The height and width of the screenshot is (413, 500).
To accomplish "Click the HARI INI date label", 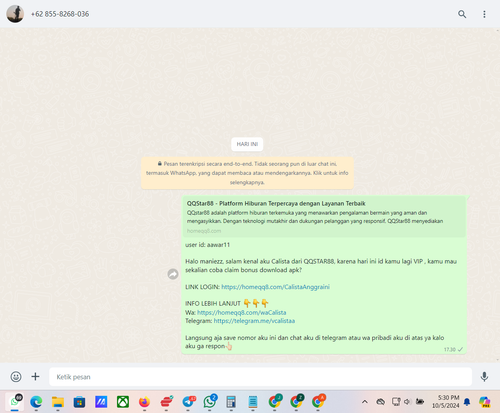I will [x=247, y=144].
